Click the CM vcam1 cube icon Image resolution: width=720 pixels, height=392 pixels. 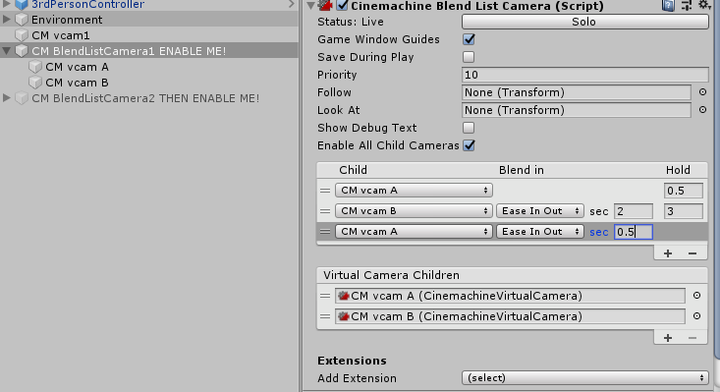point(21,35)
